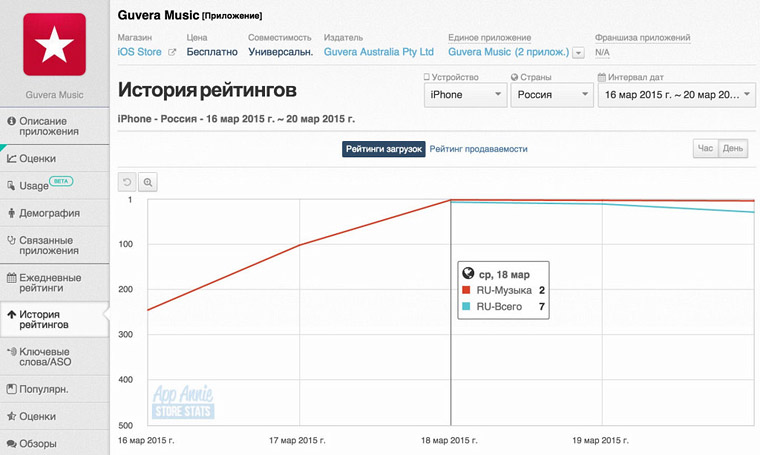
Task: Click the magnifier zoom icon above chart
Action: [x=148, y=182]
